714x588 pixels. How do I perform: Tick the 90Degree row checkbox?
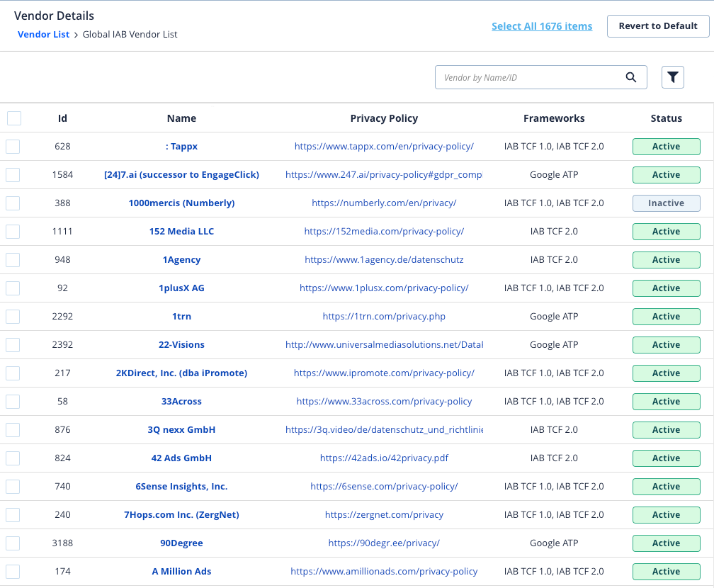13,543
